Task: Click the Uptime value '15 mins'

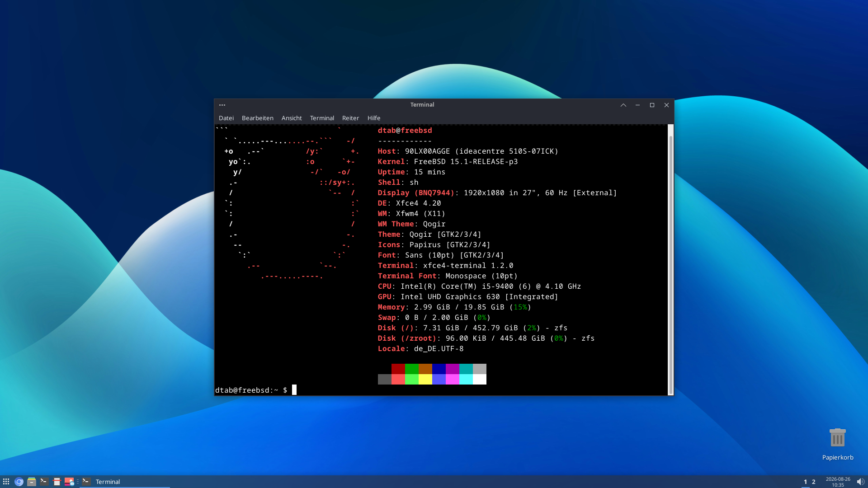Action: point(430,172)
